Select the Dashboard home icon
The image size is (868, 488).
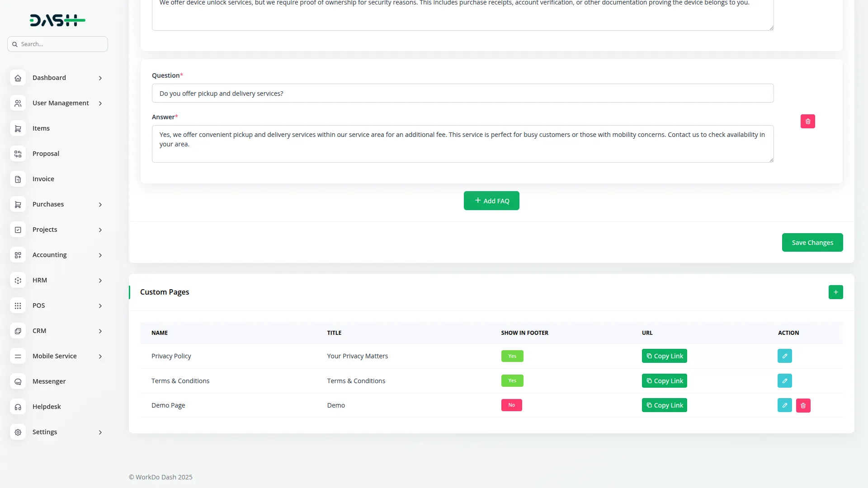18,78
